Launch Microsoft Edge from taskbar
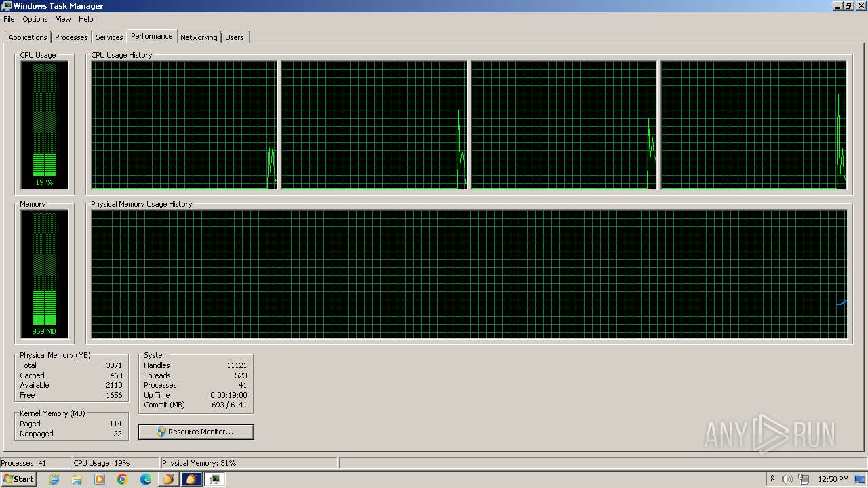This screenshot has height=488, width=868. 146,479
